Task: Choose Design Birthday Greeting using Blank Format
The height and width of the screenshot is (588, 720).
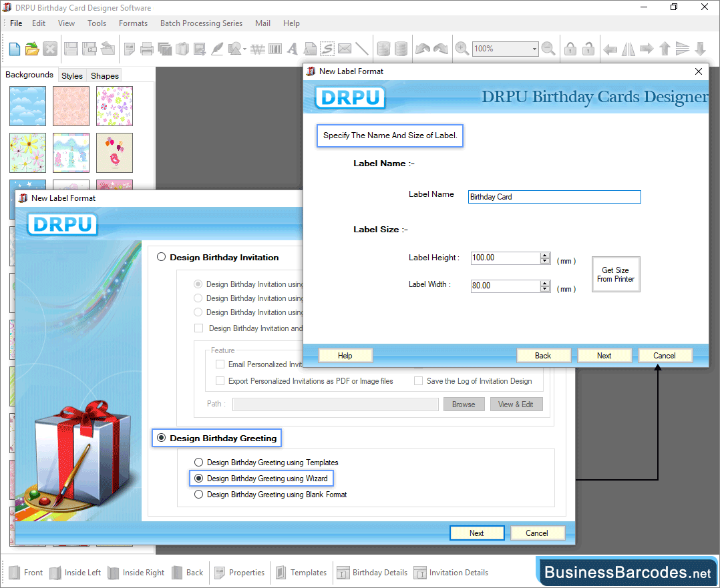Action: [198, 495]
